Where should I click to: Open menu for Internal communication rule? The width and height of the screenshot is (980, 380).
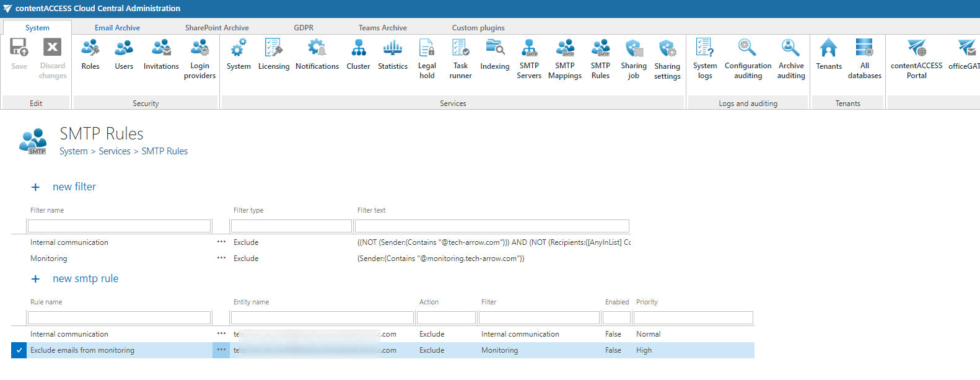[221, 334]
